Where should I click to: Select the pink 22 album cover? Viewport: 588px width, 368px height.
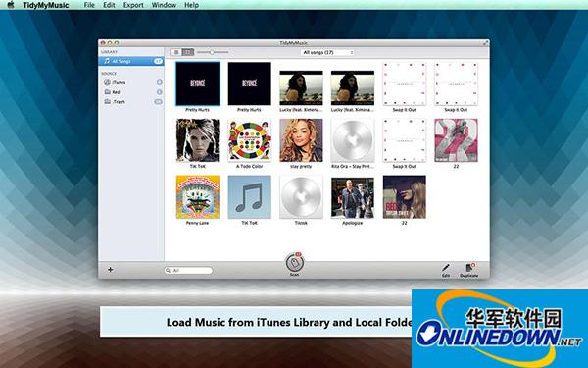coord(456,140)
